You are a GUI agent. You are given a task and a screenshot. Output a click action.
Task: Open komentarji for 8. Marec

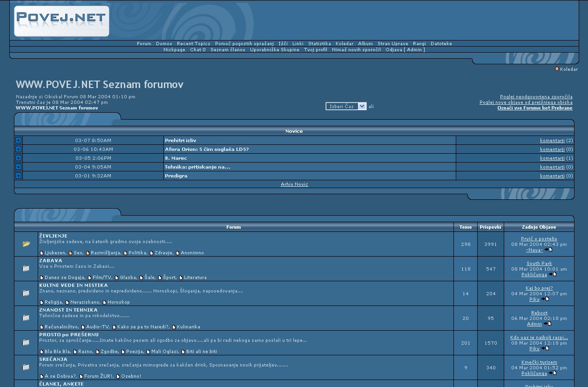(552, 158)
